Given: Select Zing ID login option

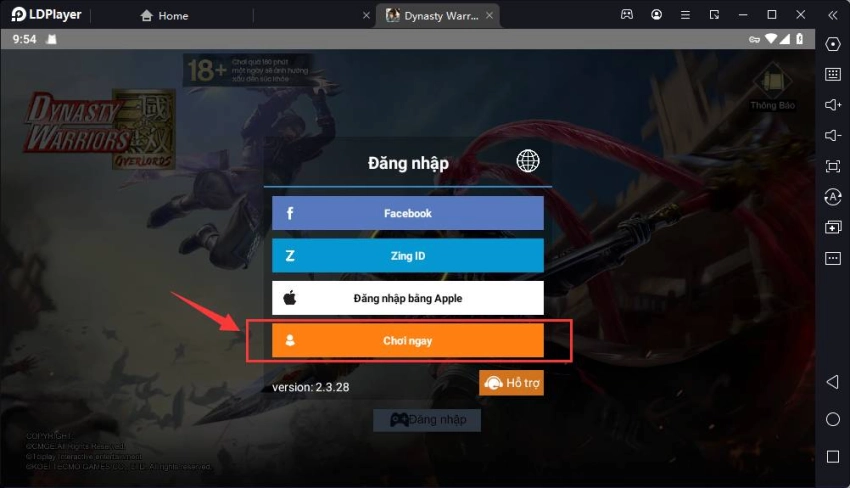Looking at the screenshot, I should [408, 255].
